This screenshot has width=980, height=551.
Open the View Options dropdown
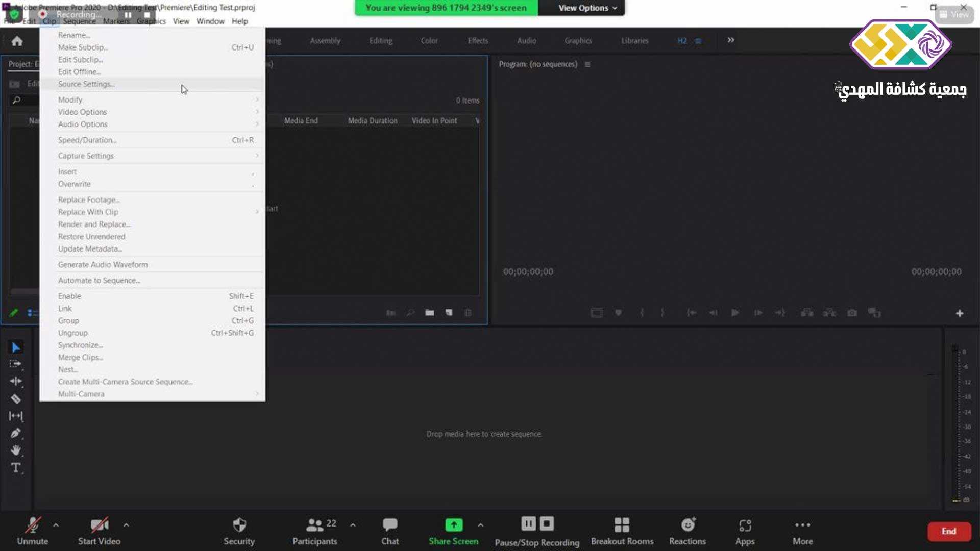(587, 8)
